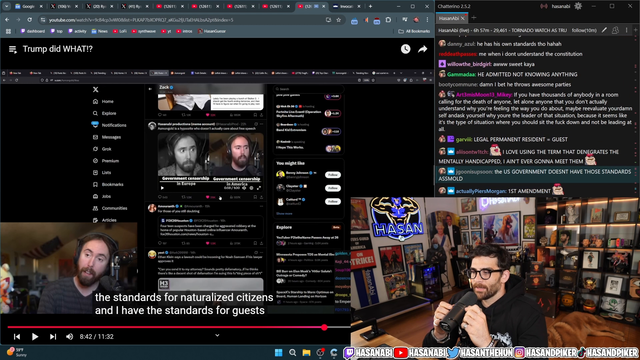This screenshot has height=360, width=640.
Task: Switch to the Google tab
Action: pyautogui.click(x=28, y=6)
